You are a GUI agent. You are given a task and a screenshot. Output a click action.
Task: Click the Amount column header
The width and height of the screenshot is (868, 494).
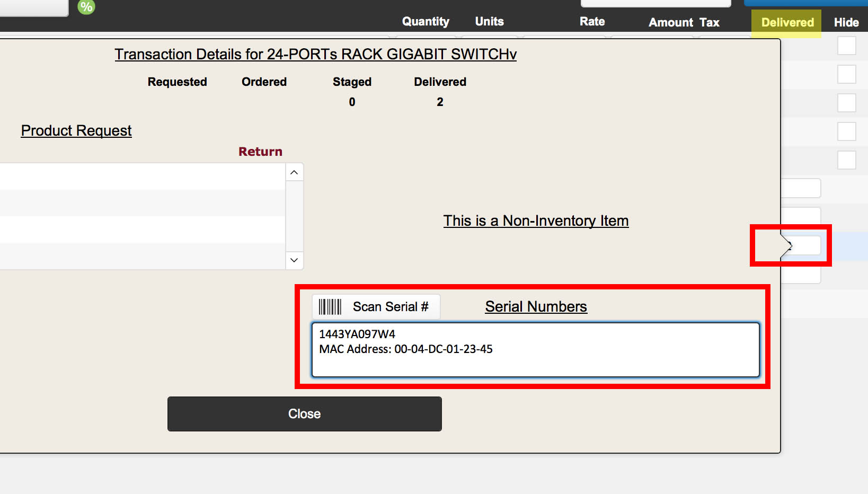(x=670, y=23)
